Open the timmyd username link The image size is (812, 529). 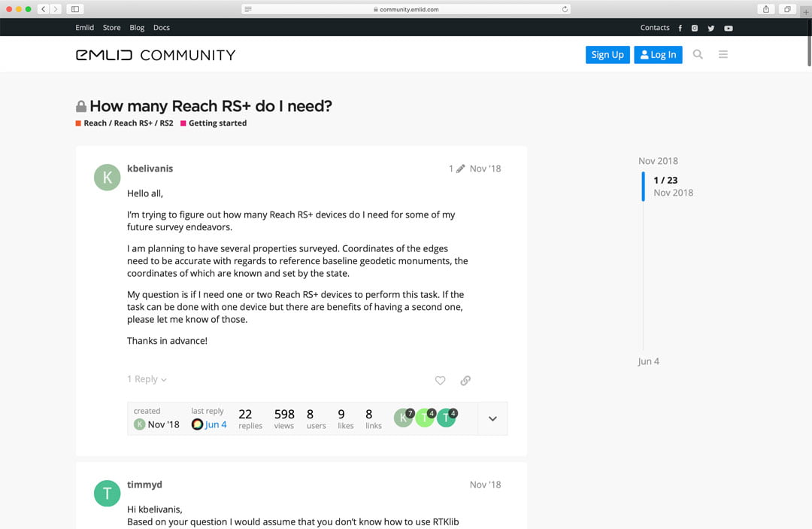[144, 485]
